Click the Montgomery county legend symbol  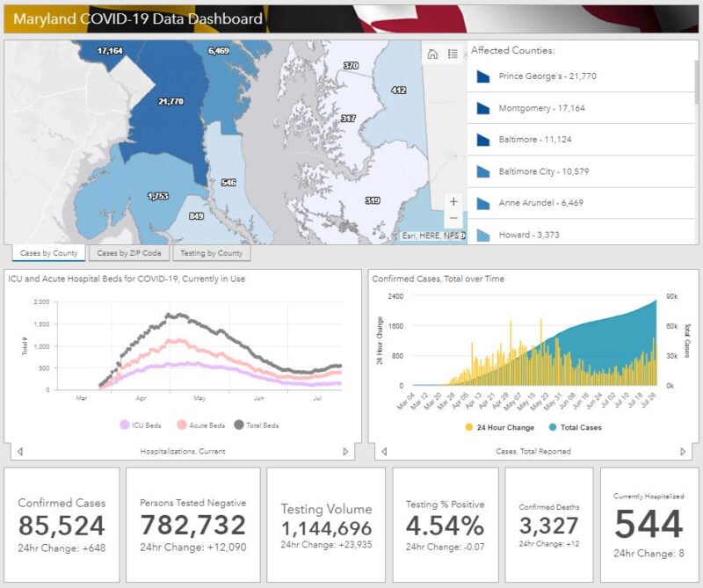point(482,108)
